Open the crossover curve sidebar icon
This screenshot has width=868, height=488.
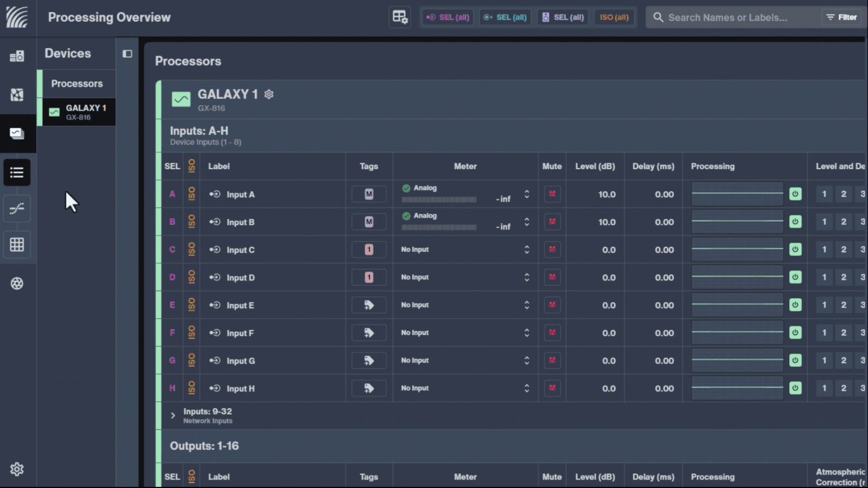tap(17, 208)
